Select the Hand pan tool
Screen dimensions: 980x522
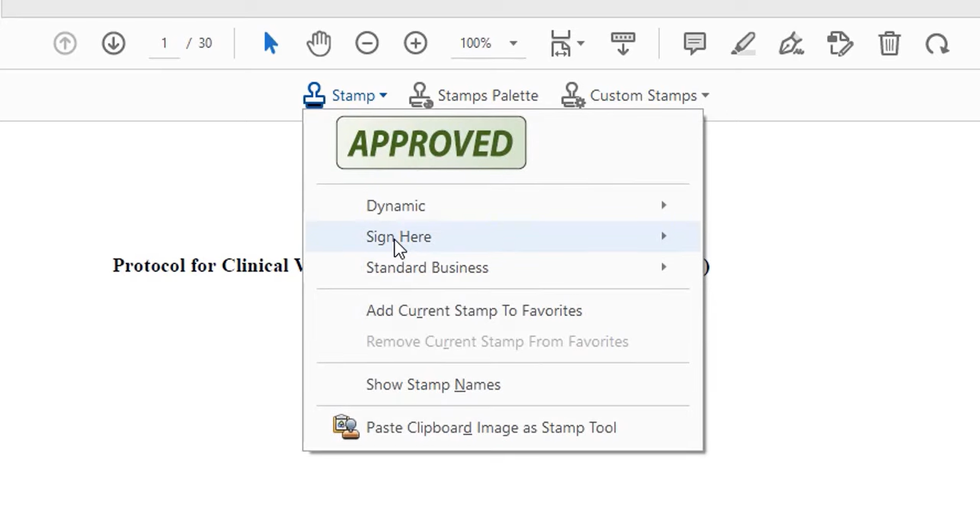tap(319, 43)
